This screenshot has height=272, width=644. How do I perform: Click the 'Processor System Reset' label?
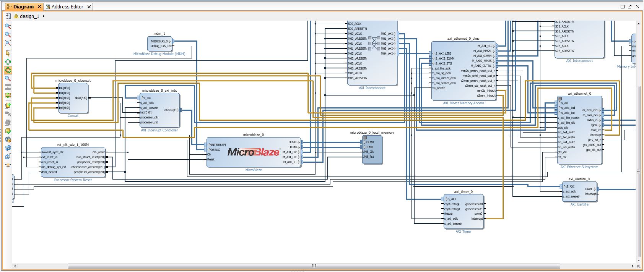pyautogui.click(x=73, y=180)
